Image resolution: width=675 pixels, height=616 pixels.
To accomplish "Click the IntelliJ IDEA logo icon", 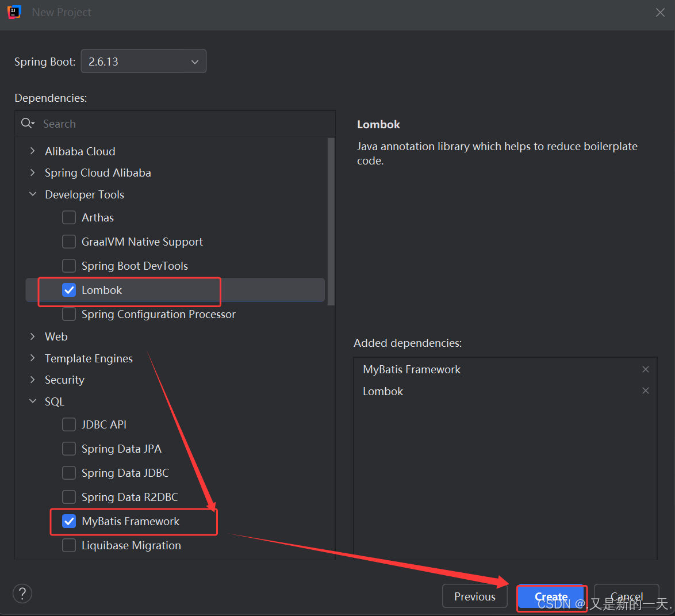I will pyautogui.click(x=14, y=12).
